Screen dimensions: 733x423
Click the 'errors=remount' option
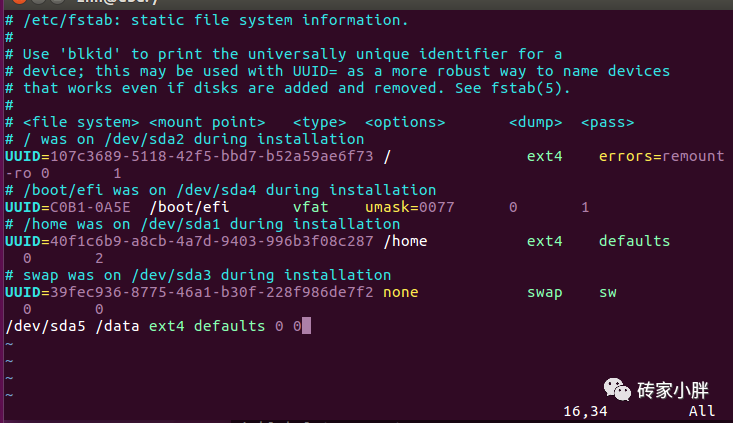click(661, 156)
